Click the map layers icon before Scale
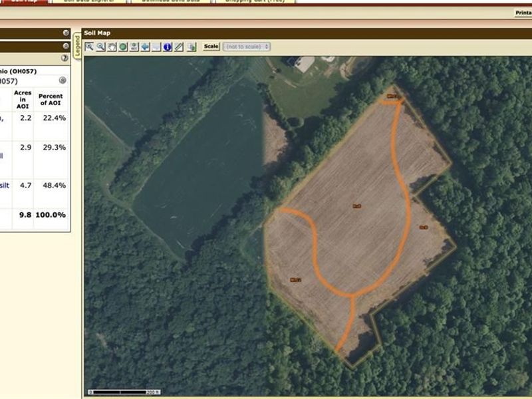Viewport: 532px width, 399px height. tap(192, 47)
